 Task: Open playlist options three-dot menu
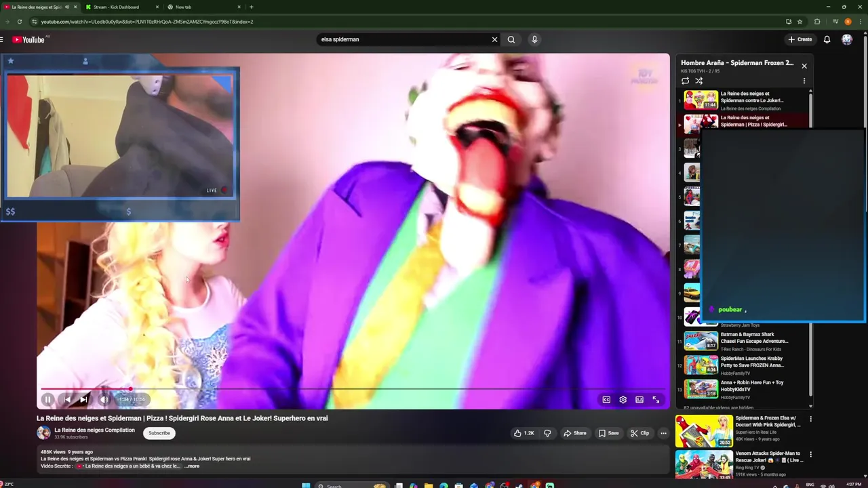[x=804, y=81]
